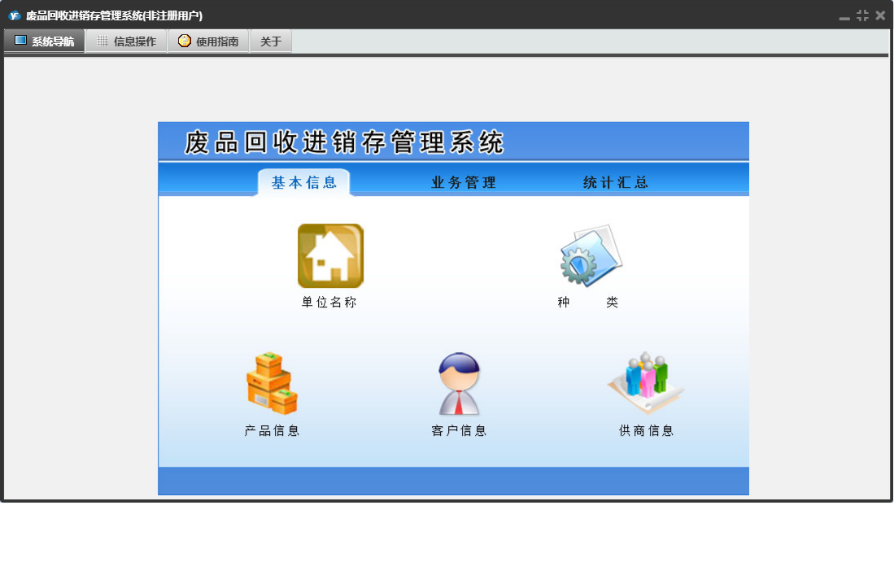Click the 废品回收进销存管理系统 banner title
This screenshot has width=894, height=588.
coord(344,142)
